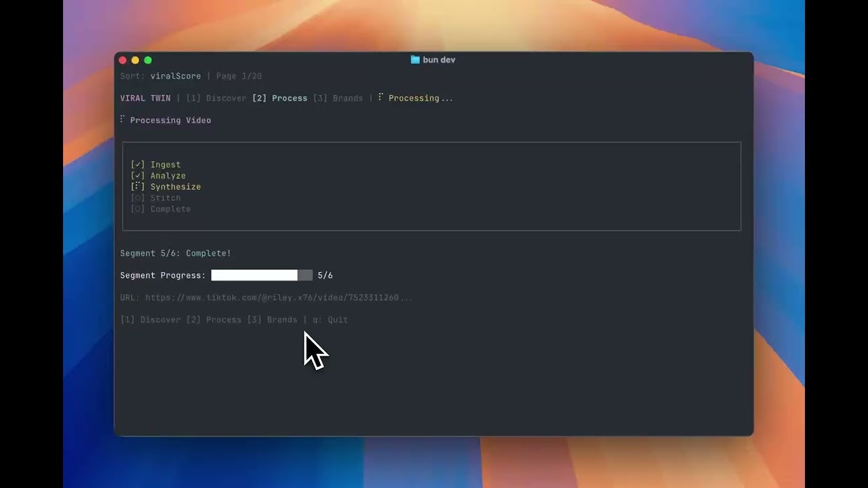The width and height of the screenshot is (868, 488).
Task: Click the spinner icon beside Synthesize
Action: [x=138, y=186]
